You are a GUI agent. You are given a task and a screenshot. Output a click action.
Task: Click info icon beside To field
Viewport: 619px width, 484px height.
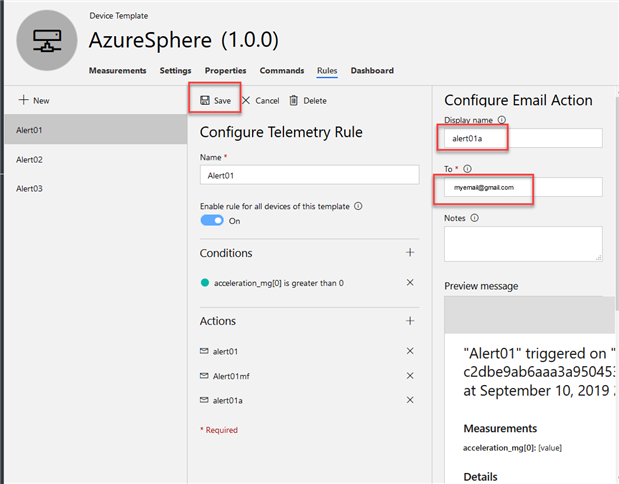[467, 169]
